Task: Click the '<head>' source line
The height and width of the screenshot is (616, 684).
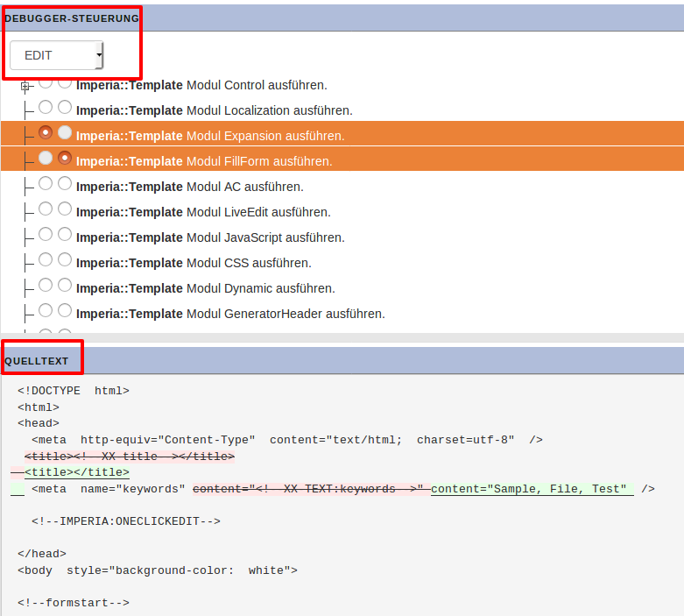Action: pos(39,423)
